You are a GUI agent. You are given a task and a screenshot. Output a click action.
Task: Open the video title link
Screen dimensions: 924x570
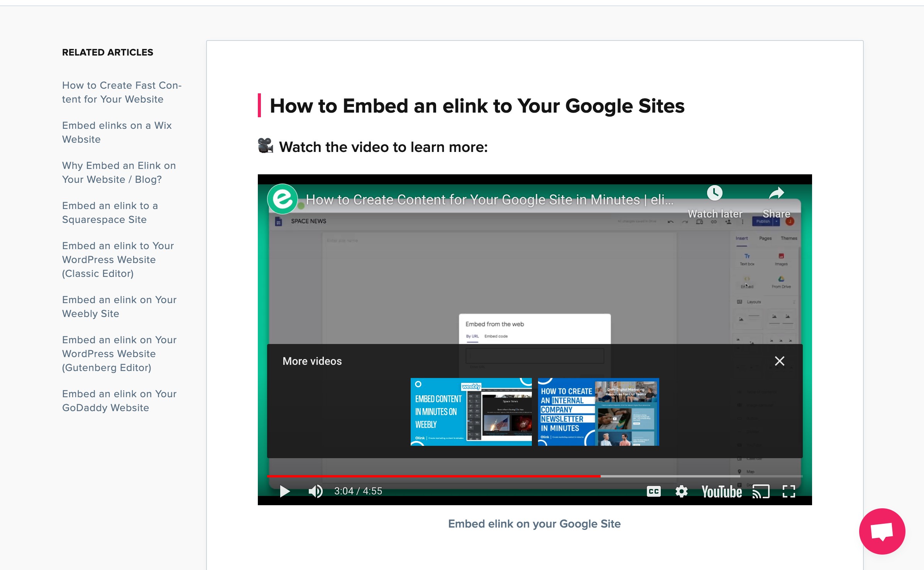(x=489, y=200)
